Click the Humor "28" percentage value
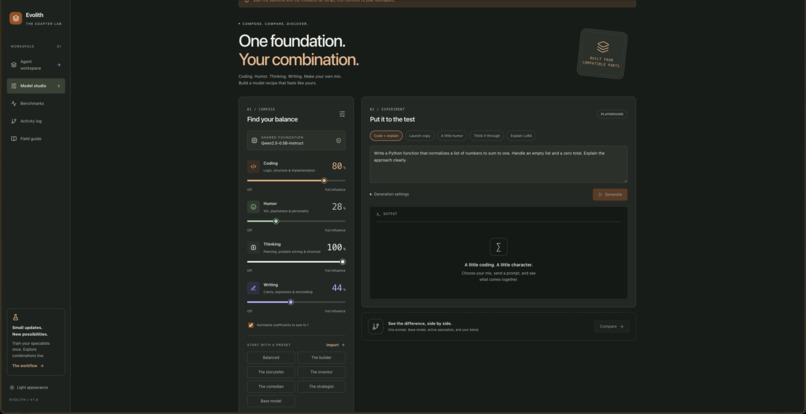This screenshot has width=806, height=414. coord(339,207)
